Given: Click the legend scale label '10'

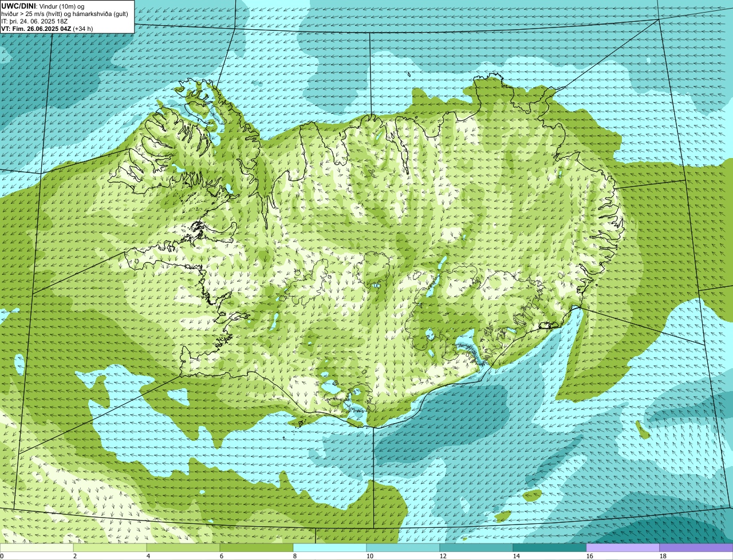Looking at the screenshot, I should [x=370, y=556].
